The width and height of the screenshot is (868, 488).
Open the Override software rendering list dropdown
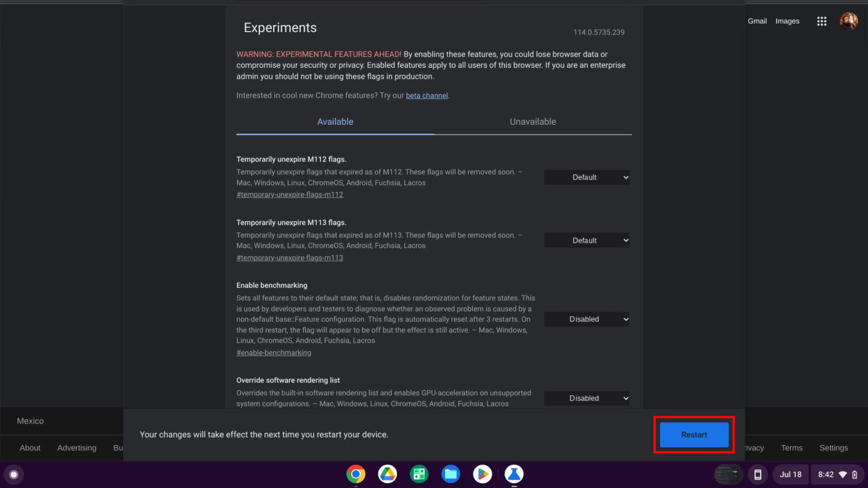pos(586,398)
